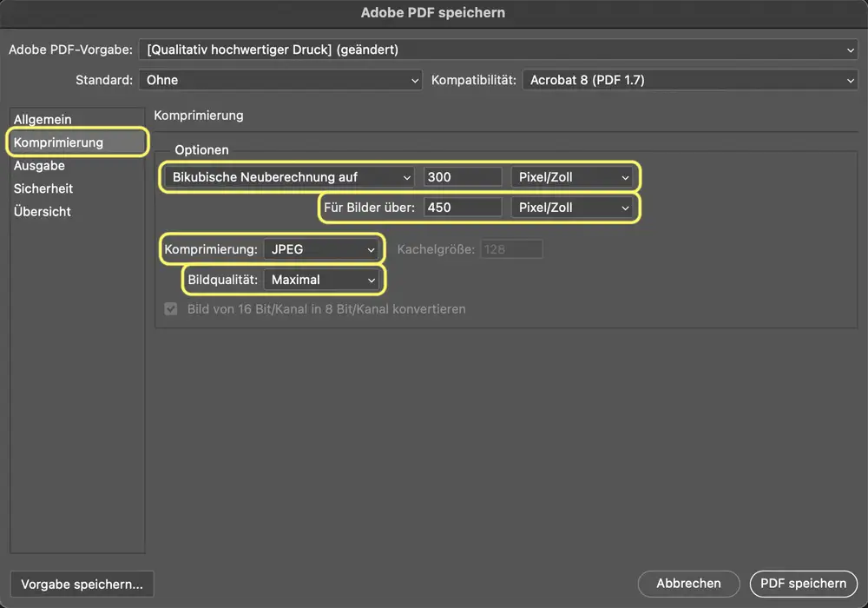Click the Bildqualität: label
Viewport: 868px width, 608px height.
point(222,281)
